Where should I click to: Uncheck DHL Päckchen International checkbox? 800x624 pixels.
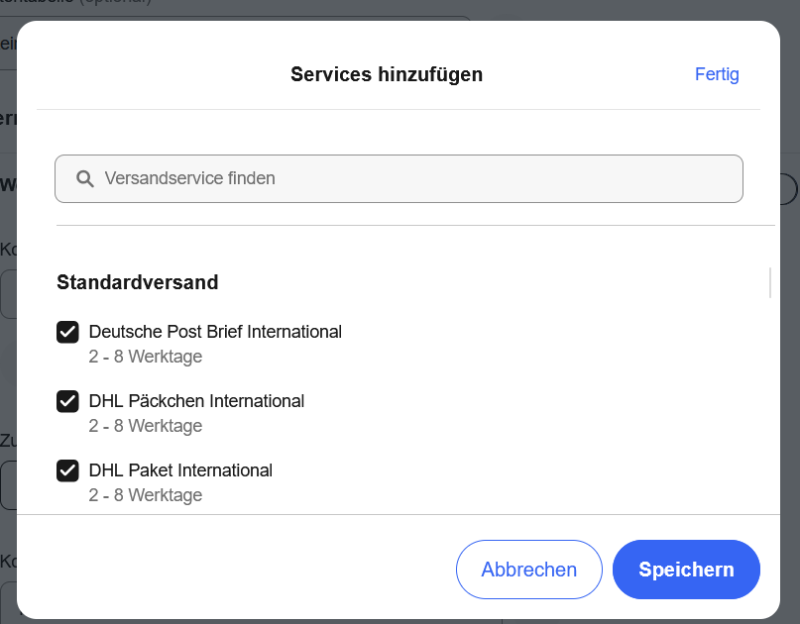click(x=67, y=401)
